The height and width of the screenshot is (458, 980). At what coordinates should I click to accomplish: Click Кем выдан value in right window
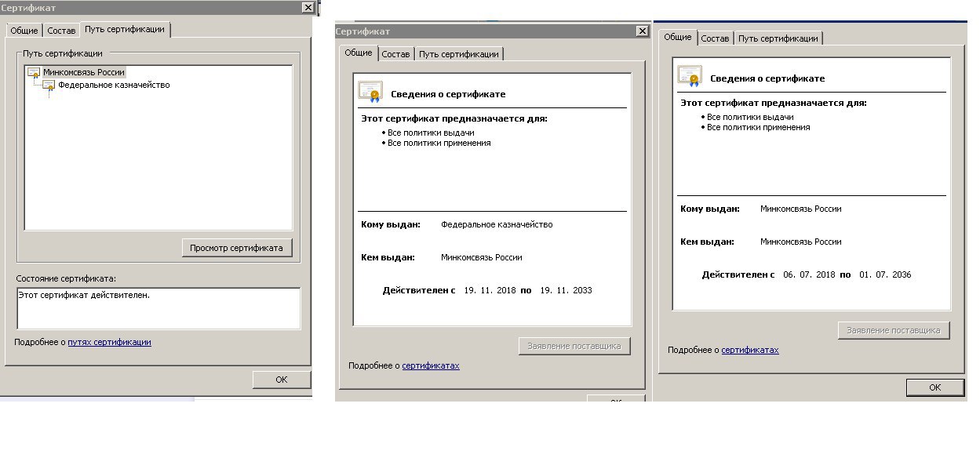pyautogui.click(x=800, y=242)
